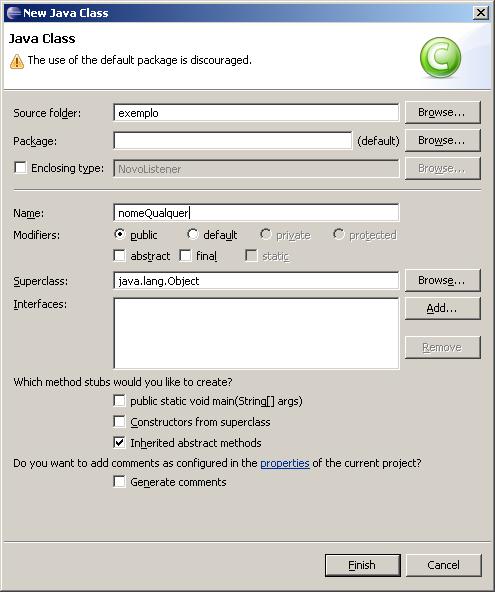The image size is (495, 592).
Task: Focus the Package input field
Action: coord(233,140)
